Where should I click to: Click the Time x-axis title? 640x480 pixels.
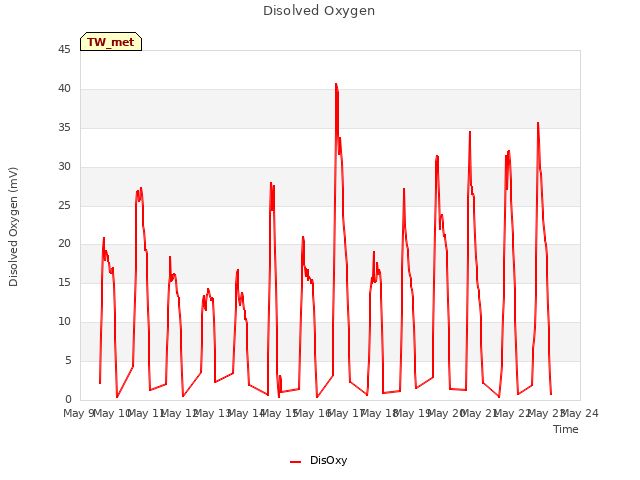(566, 429)
